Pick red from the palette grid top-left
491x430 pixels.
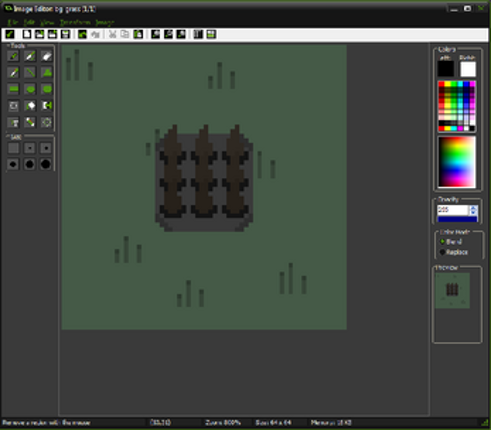click(441, 84)
